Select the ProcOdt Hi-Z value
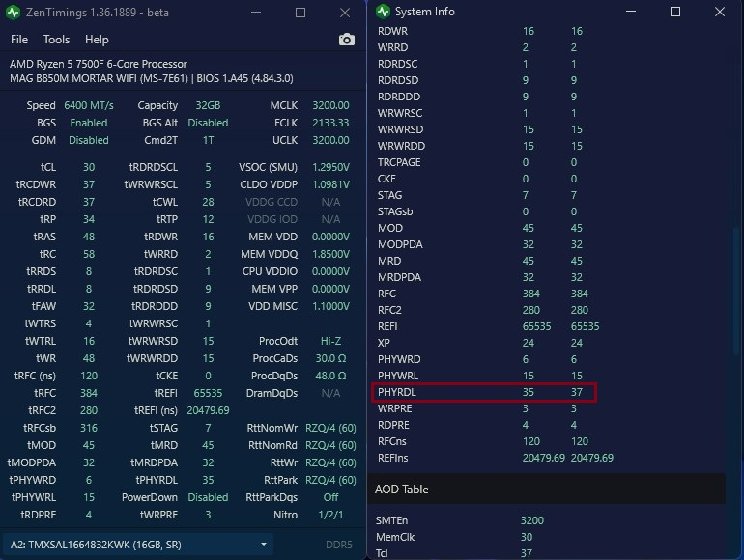Image resolution: width=744 pixels, height=560 pixels. [x=330, y=341]
